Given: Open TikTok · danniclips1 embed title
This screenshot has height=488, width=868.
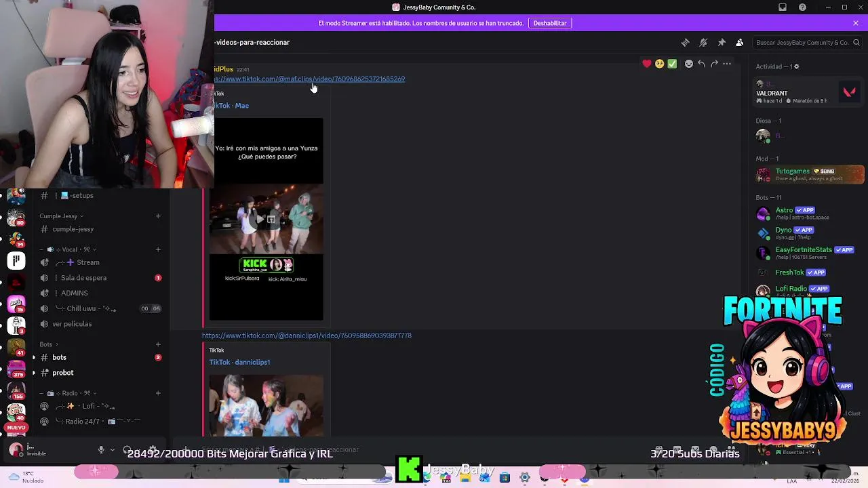Looking at the screenshot, I should 239,362.
